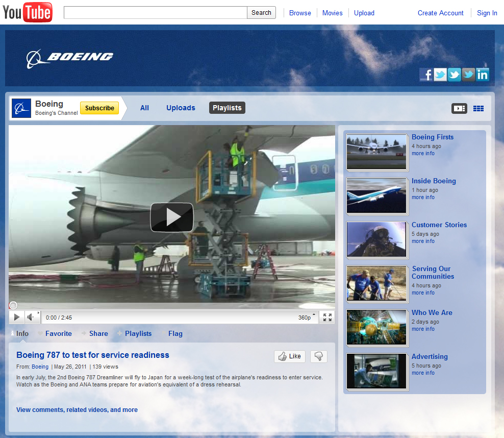504x438 pixels.
Task: Switch to grid view icon
Action: click(x=478, y=108)
